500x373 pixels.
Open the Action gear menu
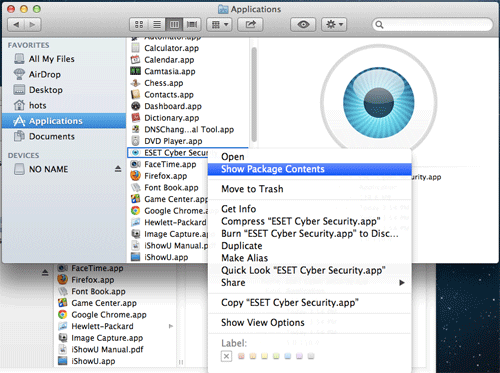click(334, 24)
